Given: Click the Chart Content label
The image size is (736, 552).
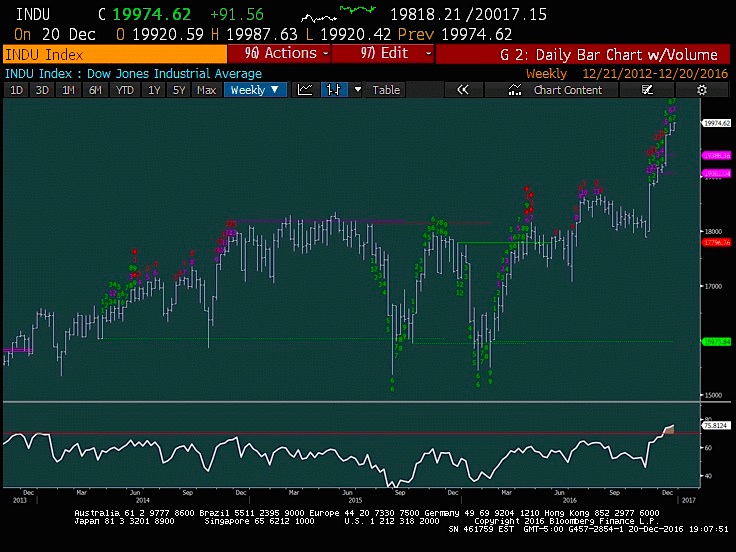Looking at the screenshot, I should pos(567,90).
